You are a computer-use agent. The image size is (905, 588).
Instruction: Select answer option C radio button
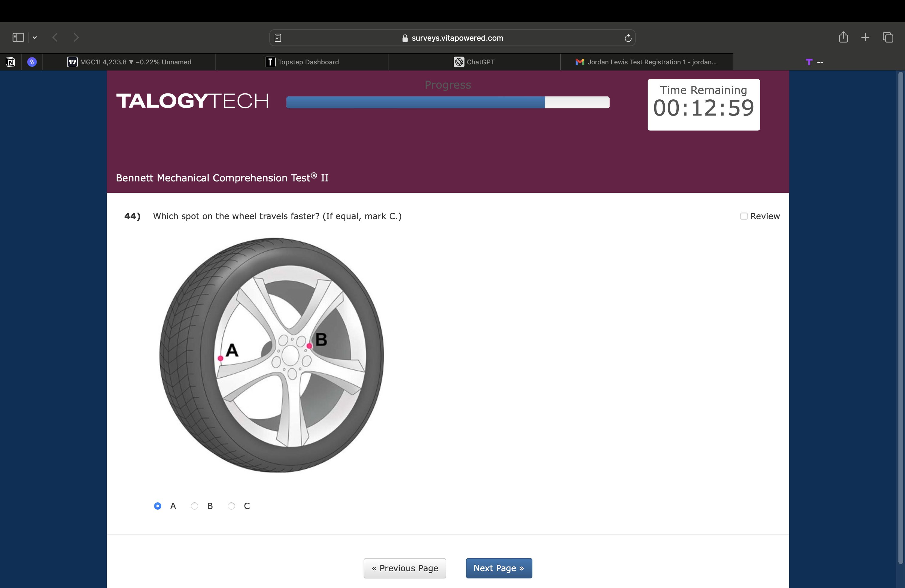tap(231, 506)
